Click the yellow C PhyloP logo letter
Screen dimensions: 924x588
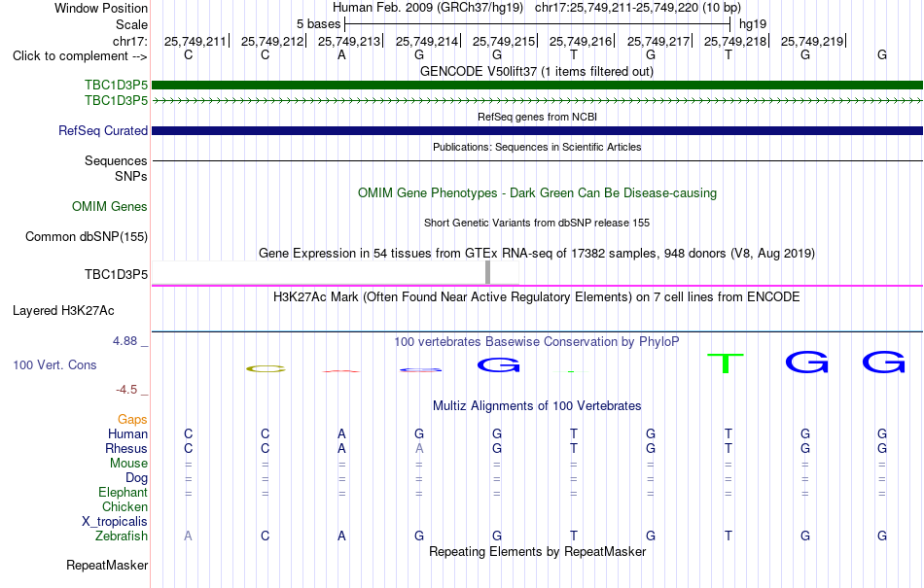[266, 369]
